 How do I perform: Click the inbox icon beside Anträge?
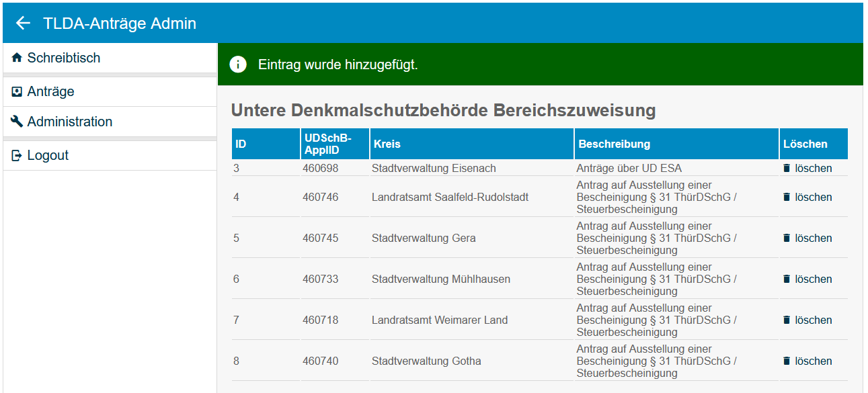point(17,92)
